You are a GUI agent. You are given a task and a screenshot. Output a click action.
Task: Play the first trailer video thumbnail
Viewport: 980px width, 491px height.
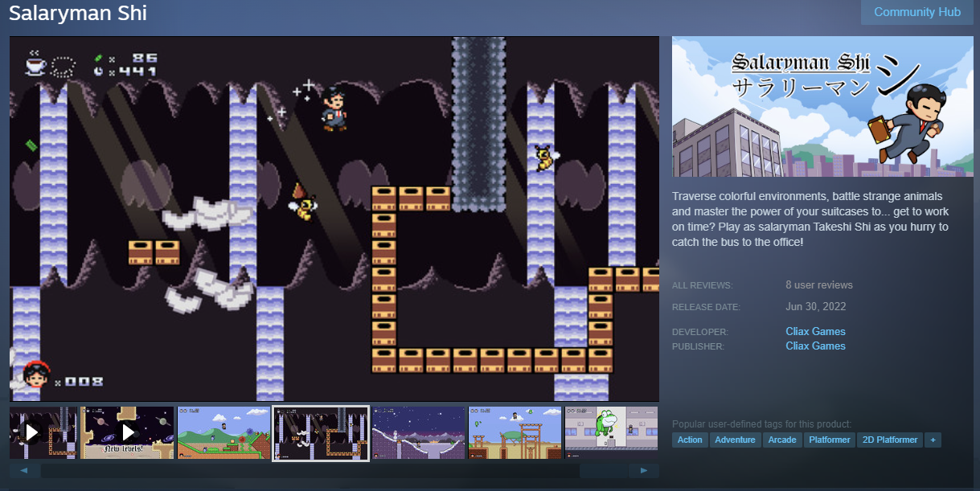tap(43, 432)
